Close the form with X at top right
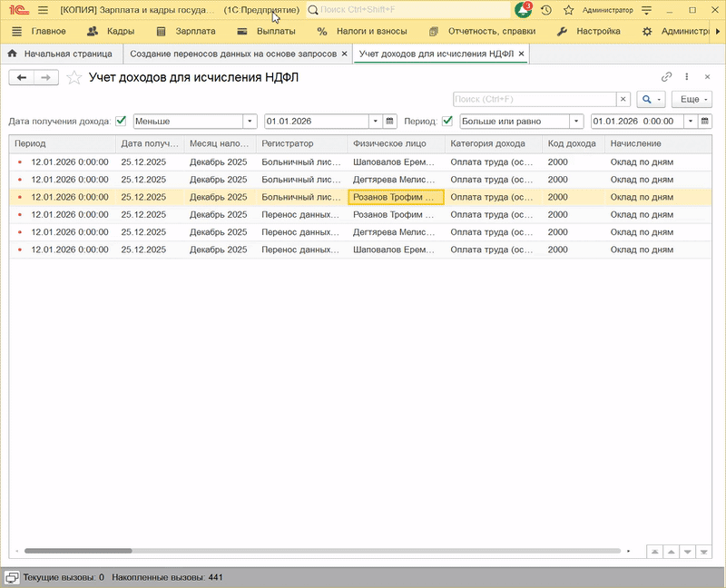Image resolution: width=726 pixels, height=588 pixels. 707,77
